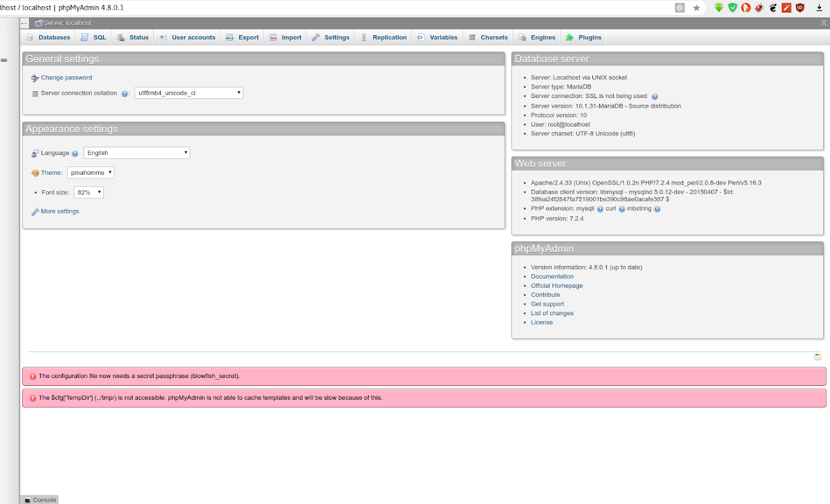Click the left arrow to show the navigation panel
Screen dimensions: 830x504
coord(24,23)
